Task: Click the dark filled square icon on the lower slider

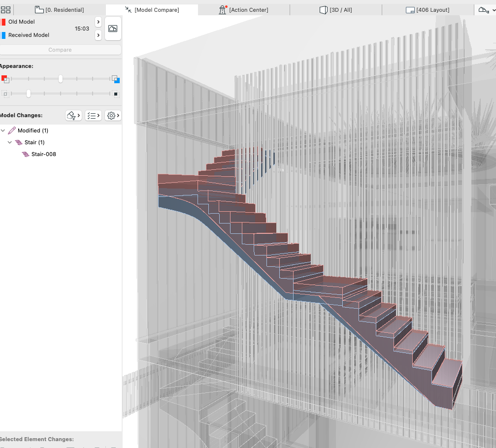Action: click(116, 94)
